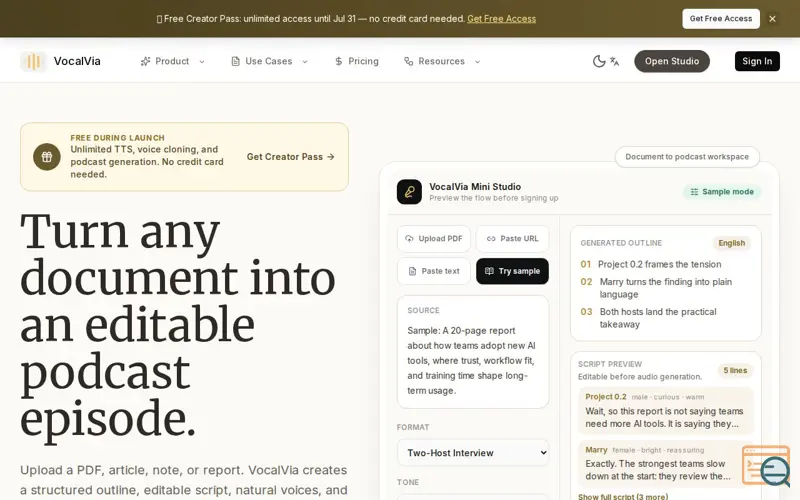Click Document to podcast workspace label
The height and width of the screenshot is (500, 800).
[x=687, y=157]
